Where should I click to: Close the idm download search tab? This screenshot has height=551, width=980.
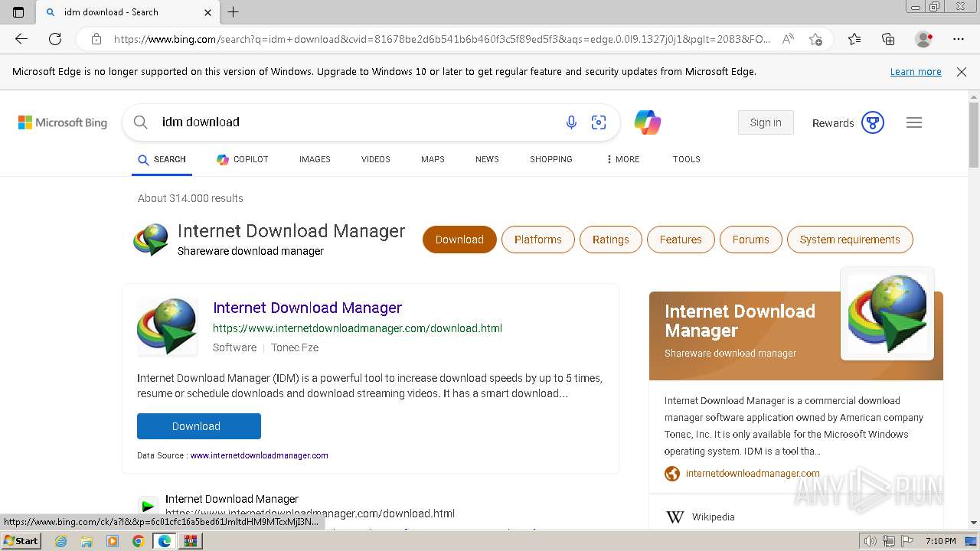(x=207, y=12)
